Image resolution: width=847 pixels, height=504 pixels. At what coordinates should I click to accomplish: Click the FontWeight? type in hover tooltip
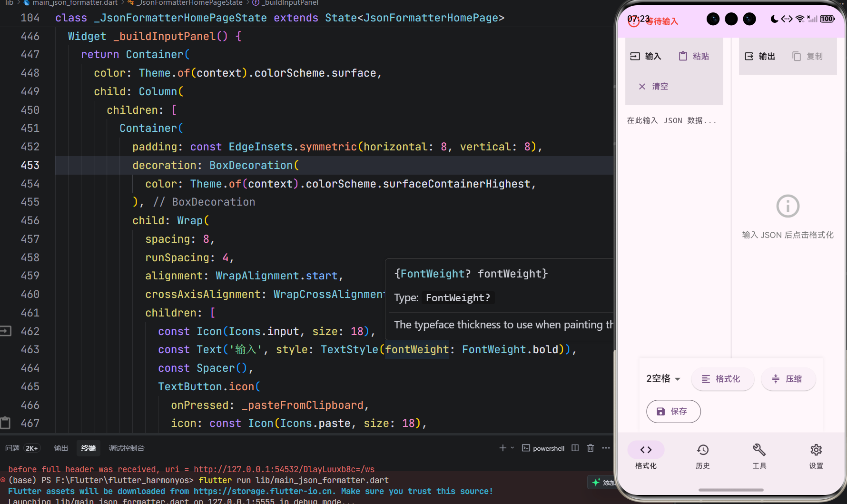(458, 298)
